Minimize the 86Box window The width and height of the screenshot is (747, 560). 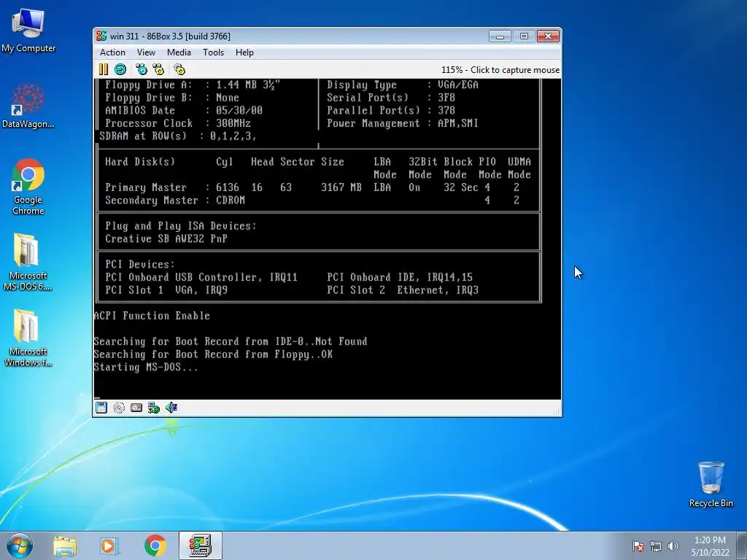click(x=500, y=36)
